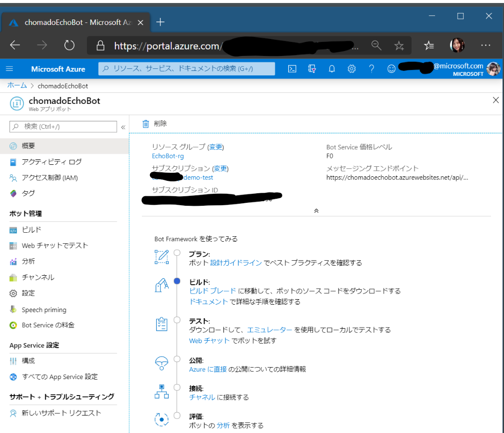504x433 pixels.
Task: Open the 概要 overview menu item
Action: pos(64,146)
